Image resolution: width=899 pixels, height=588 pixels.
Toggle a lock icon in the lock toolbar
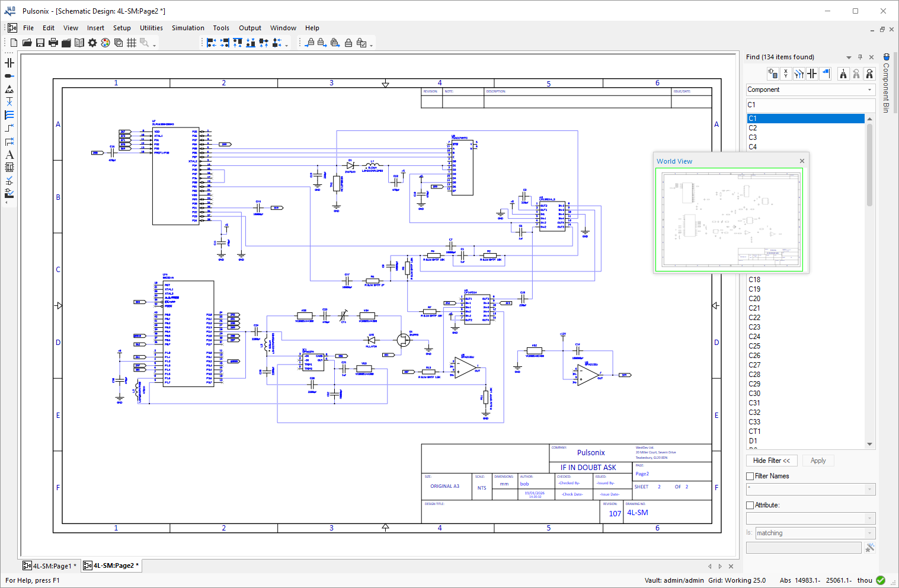click(x=311, y=43)
